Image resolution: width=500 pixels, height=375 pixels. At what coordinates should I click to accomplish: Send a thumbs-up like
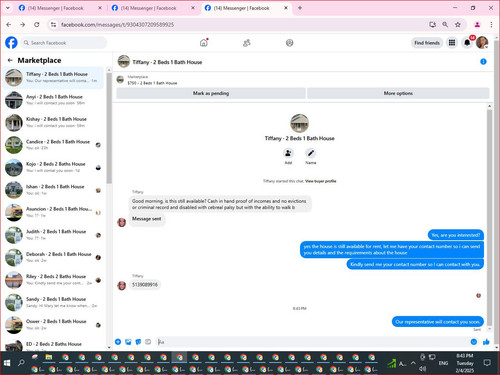(486, 342)
